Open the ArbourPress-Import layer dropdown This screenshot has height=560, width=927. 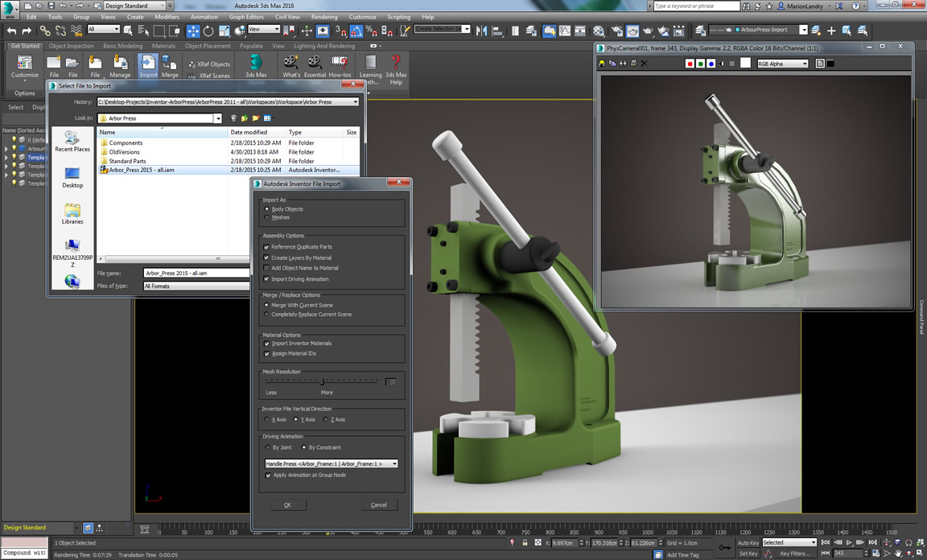point(759,30)
